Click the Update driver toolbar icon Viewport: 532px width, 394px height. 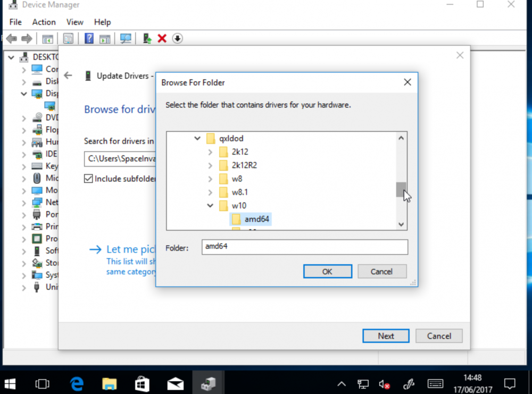pos(147,39)
